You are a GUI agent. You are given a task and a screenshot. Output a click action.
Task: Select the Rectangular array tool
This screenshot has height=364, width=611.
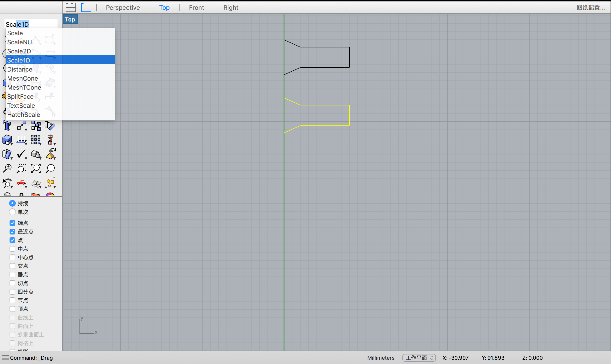point(36,140)
